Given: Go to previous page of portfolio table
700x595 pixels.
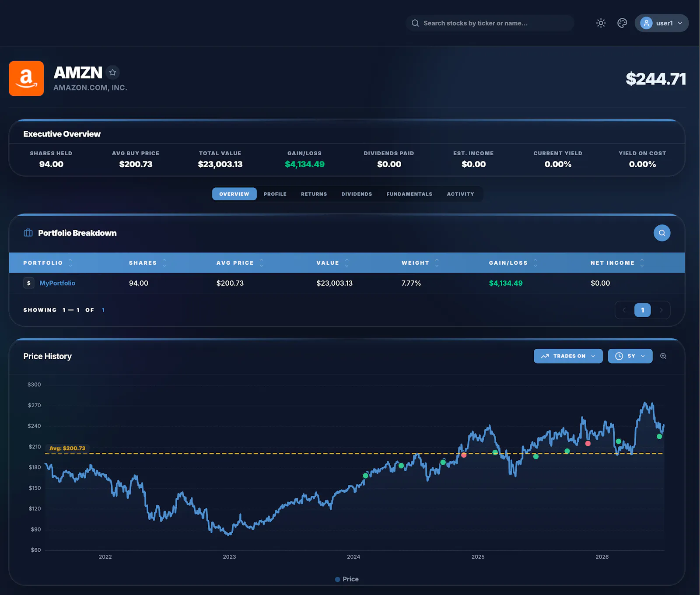Looking at the screenshot, I should click(x=624, y=310).
